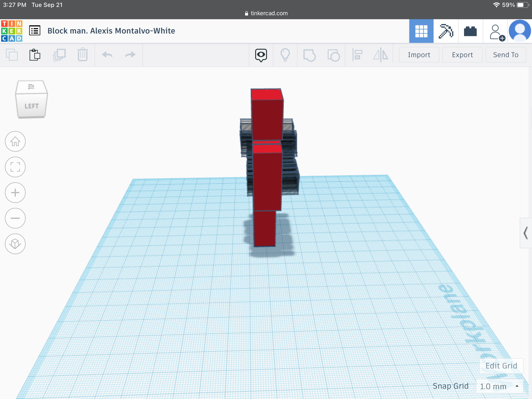The height and width of the screenshot is (399, 532).
Task: Switch to Bricks mode
Action: (470, 31)
